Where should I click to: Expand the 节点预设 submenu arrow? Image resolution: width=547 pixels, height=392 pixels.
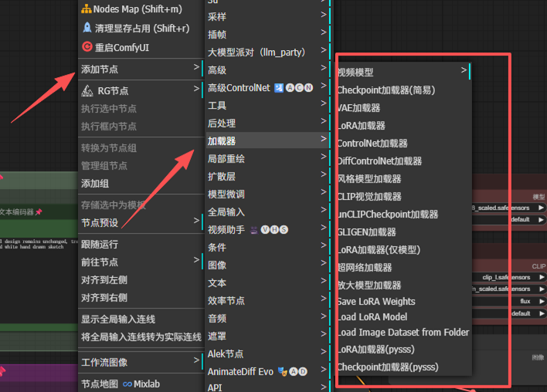[196, 222]
